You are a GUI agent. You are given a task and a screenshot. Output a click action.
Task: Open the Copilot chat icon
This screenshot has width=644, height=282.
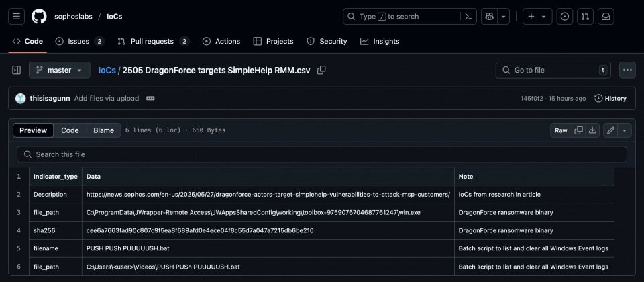(488, 16)
